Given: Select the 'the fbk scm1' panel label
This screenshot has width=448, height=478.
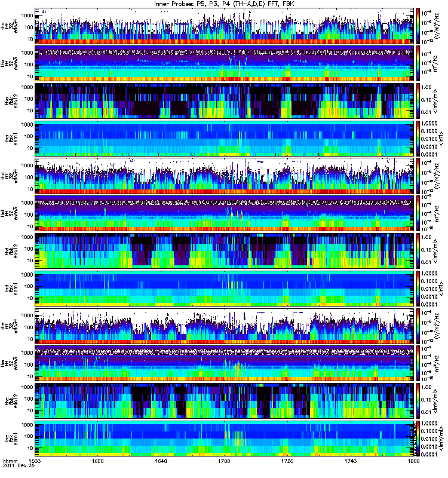Looking at the screenshot, I should (x=11, y=439).
